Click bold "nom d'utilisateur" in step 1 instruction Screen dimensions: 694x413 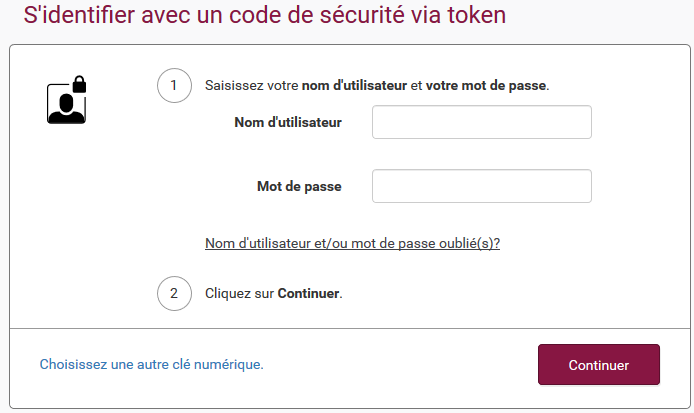click(354, 86)
